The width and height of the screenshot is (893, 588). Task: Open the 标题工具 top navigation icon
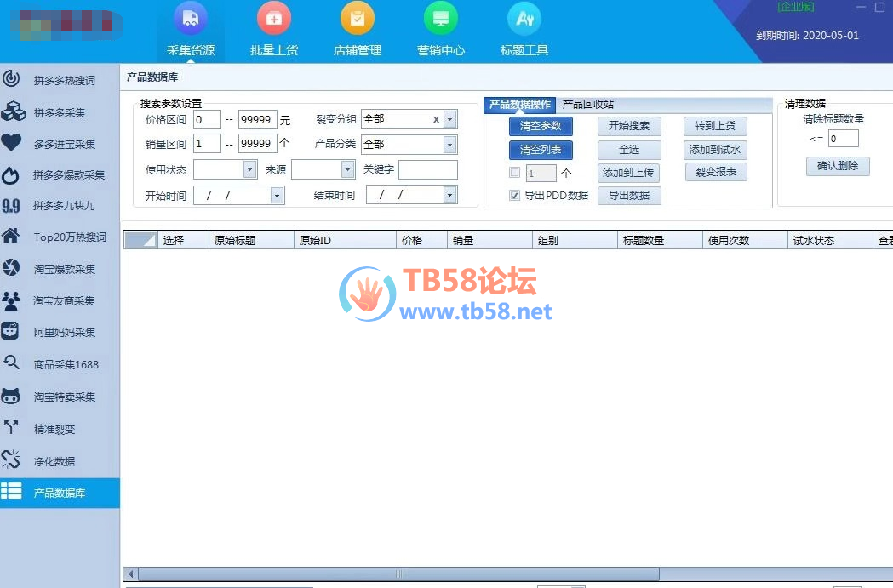pyautogui.click(x=524, y=19)
